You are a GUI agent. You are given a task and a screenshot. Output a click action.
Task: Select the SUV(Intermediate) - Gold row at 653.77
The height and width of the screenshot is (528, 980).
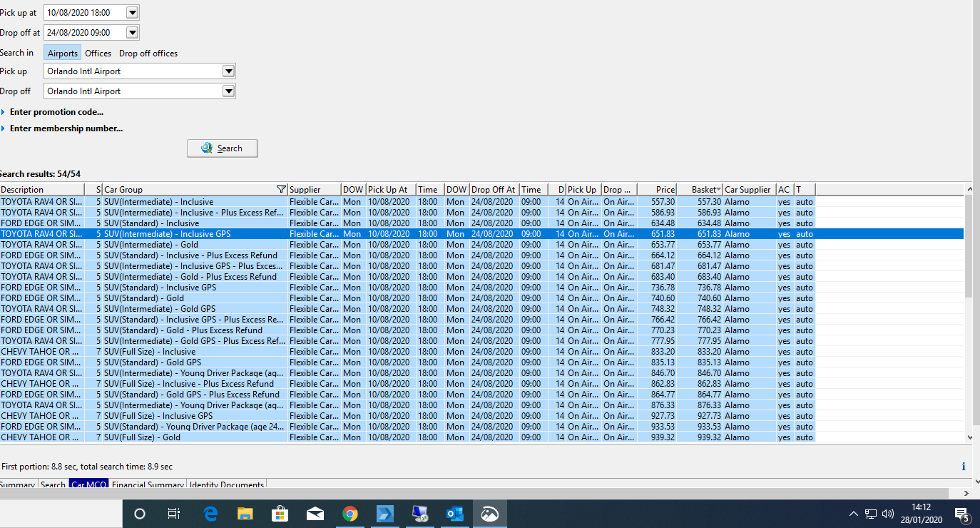481,245
